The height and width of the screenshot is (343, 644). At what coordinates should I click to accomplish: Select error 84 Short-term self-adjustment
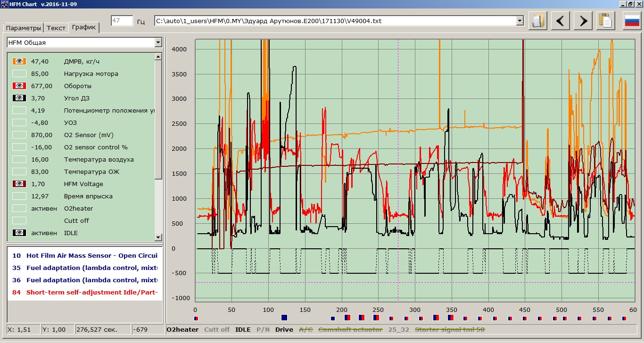point(85,292)
